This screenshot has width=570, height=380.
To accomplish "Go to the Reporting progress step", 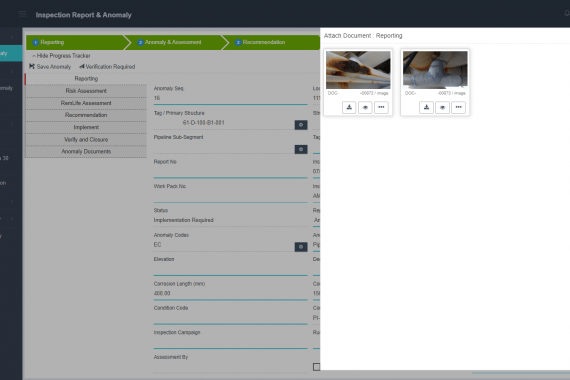I will (75, 42).
